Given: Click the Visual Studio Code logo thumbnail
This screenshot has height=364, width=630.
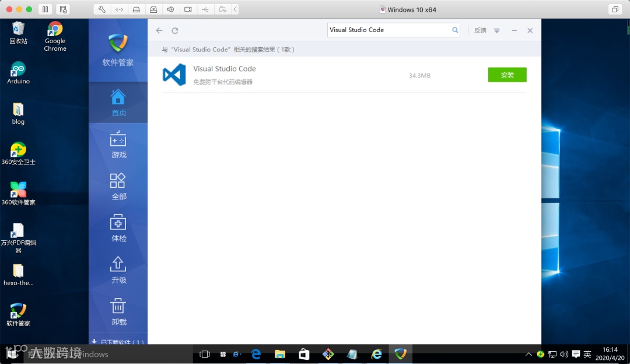Looking at the screenshot, I should [174, 75].
